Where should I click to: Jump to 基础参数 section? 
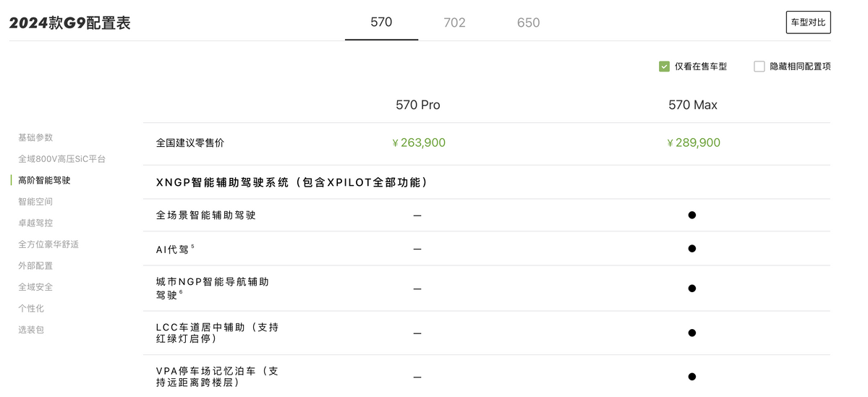pos(35,137)
